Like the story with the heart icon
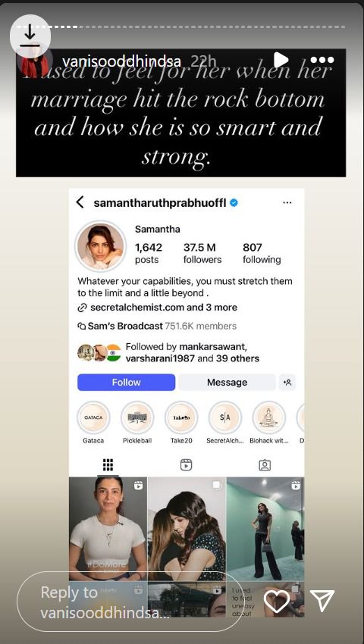 [276, 602]
